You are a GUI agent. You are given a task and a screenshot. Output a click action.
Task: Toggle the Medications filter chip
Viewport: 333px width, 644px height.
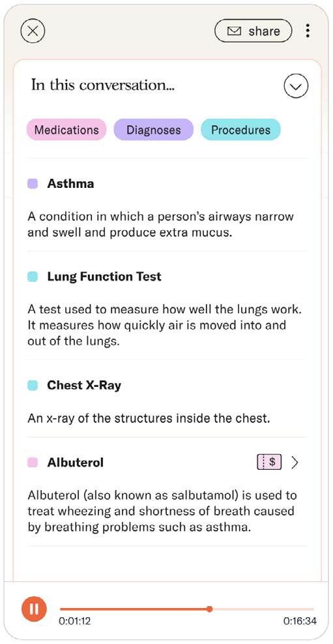[66, 130]
